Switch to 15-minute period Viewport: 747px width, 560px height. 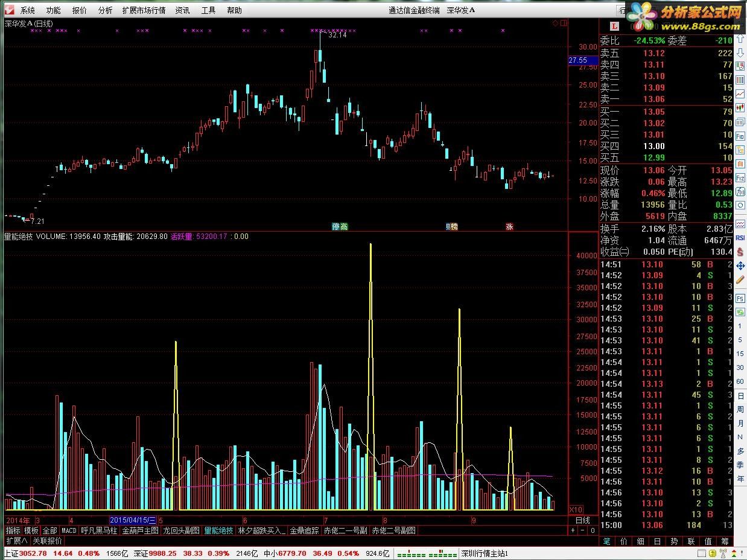(x=740, y=354)
